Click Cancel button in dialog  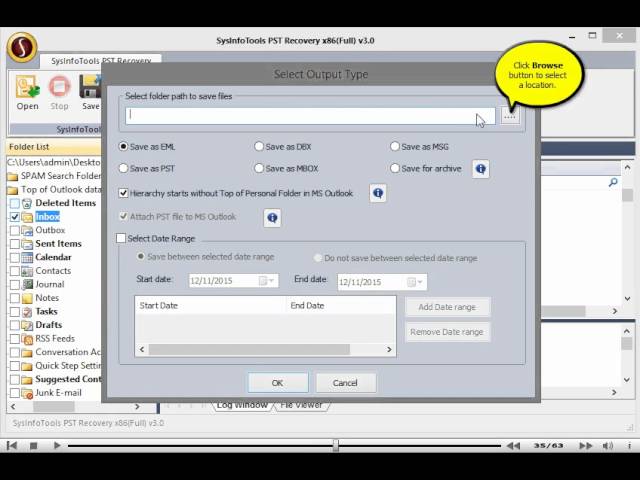tap(345, 383)
